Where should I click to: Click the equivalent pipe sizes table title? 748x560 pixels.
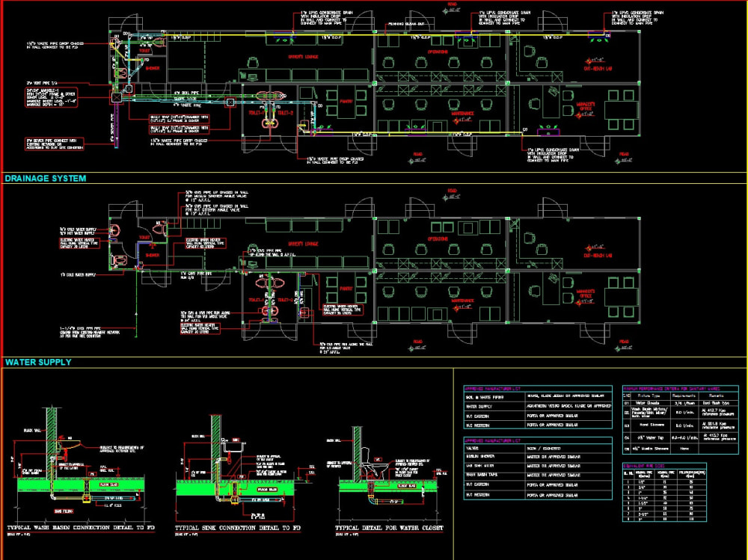(645, 466)
